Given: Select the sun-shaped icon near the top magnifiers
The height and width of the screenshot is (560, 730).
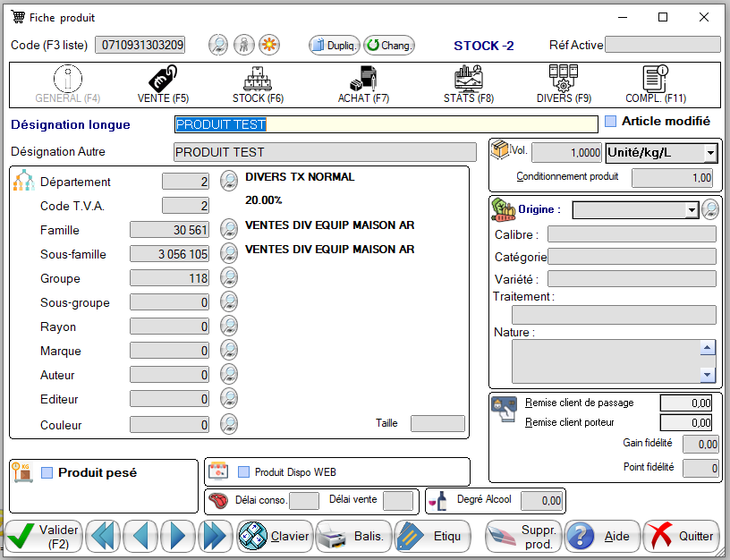Looking at the screenshot, I should (268, 44).
